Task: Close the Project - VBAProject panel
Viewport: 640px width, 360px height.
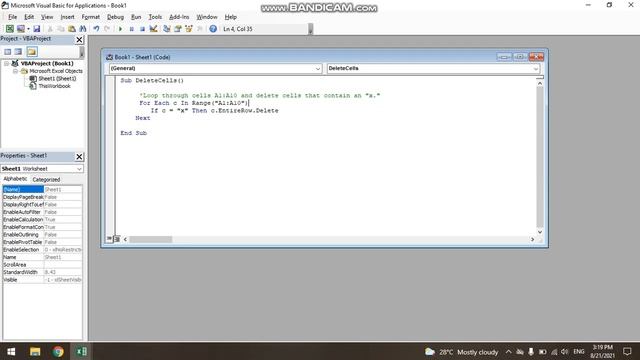Action: (x=79, y=40)
